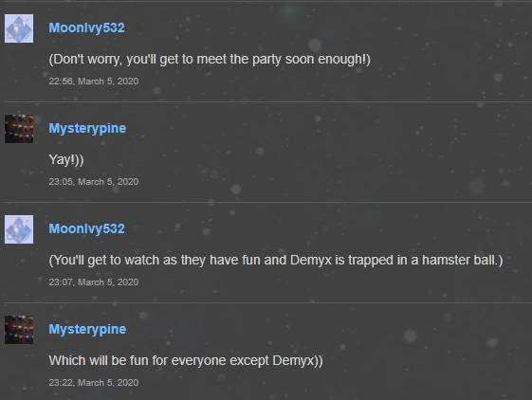Image resolution: width=532 pixels, height=400 pixels.
Task: Select the 22:56, March 5, 2020 timestamp
Action: 94,82
